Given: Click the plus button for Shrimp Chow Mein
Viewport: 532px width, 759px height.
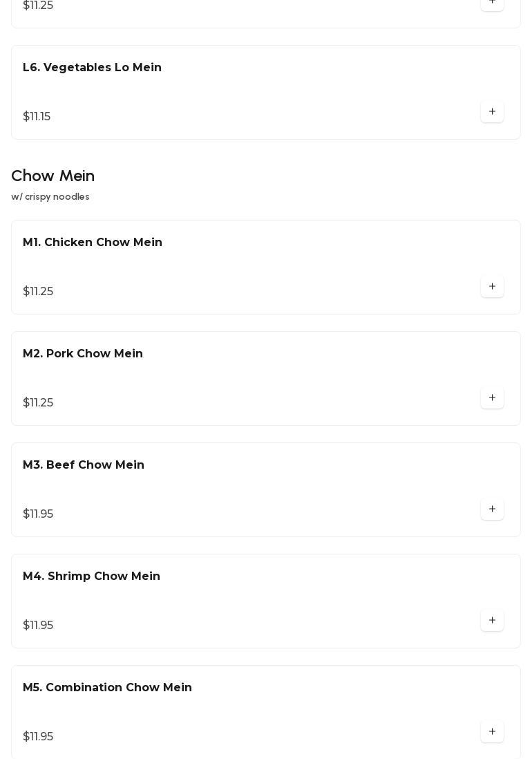Looking at the screenshot, I should pyautogui.click(x=492, y=621).
